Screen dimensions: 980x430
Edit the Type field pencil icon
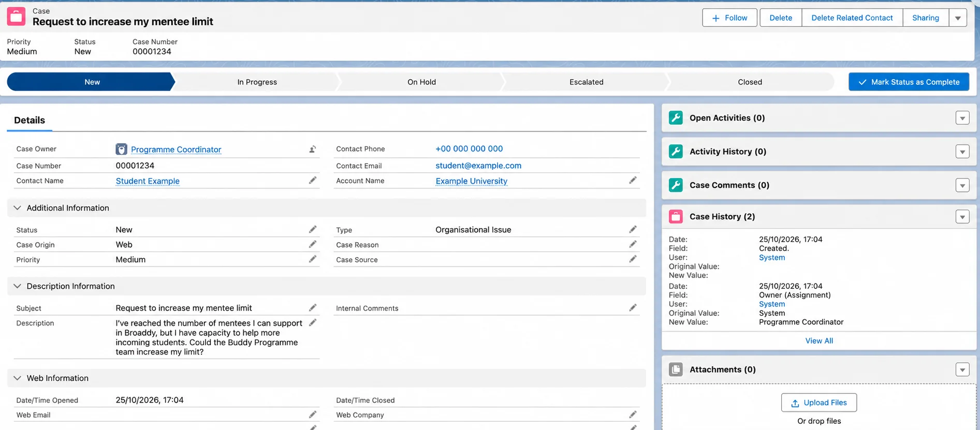(633, 229)
